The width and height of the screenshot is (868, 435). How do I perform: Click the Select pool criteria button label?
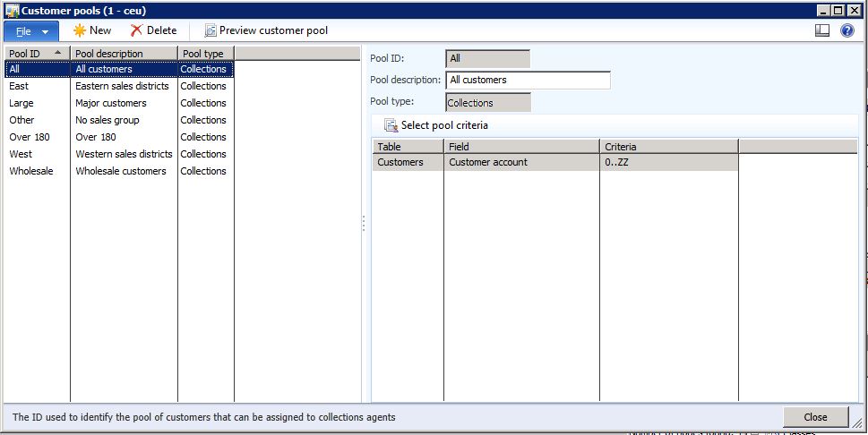[x=444, y=125]
